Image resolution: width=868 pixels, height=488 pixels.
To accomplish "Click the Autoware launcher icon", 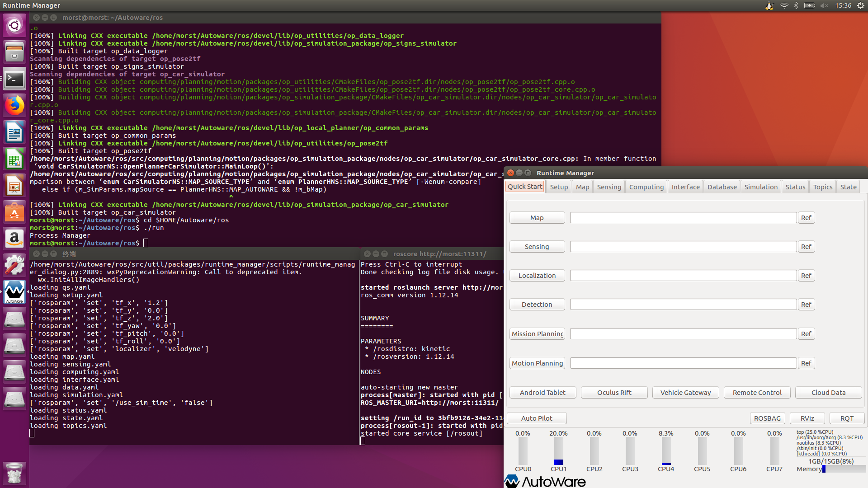I will [14, 292].
